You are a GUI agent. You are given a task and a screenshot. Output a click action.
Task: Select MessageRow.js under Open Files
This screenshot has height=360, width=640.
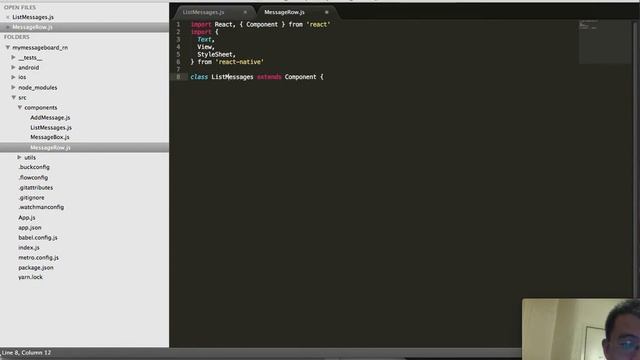[x=32, y=27]
